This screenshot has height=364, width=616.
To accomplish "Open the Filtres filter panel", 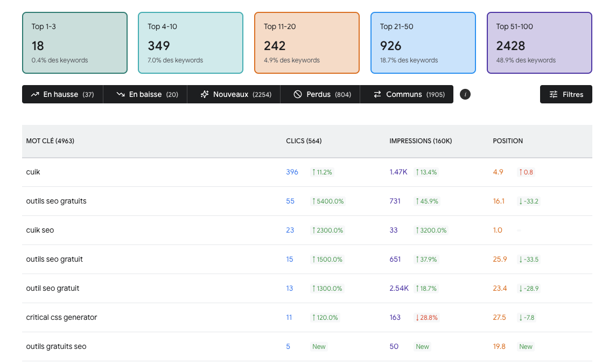I will pyautogui.click(x=566, y=94).
